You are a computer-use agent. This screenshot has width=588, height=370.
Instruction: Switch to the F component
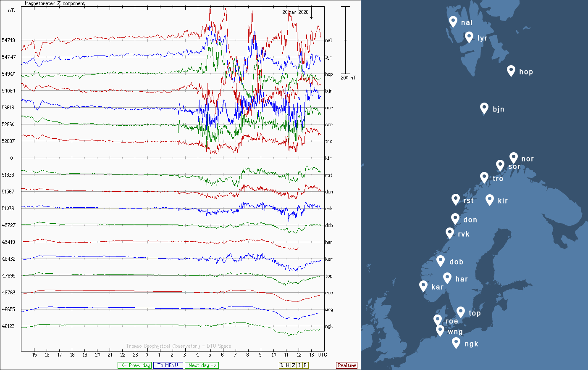(x=305, y=365)
